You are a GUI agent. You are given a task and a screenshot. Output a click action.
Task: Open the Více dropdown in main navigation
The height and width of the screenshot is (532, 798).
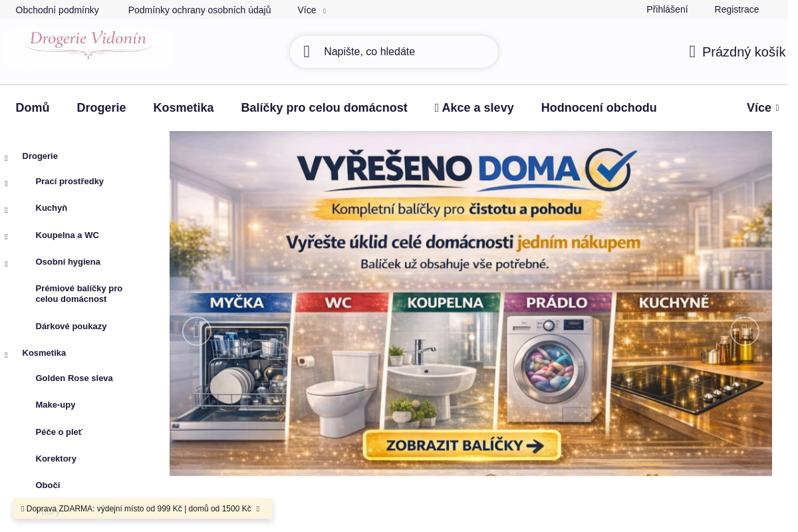(763, 108)
